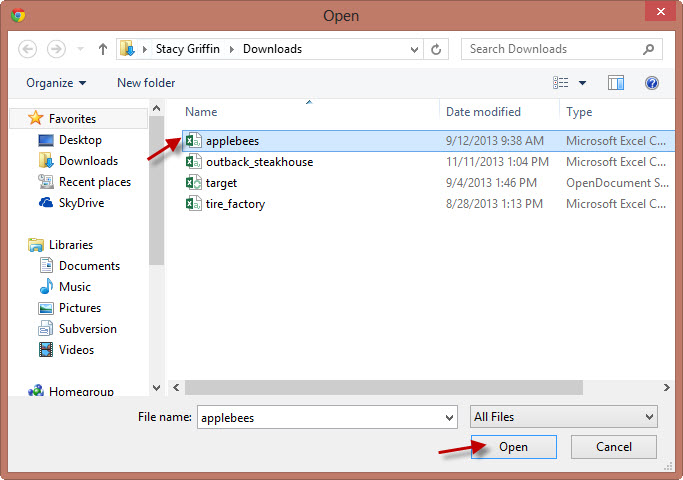Select Homegroup in the sidebar
The height and width of the screenshot is (480, 683).
click(x=81, y=391)
